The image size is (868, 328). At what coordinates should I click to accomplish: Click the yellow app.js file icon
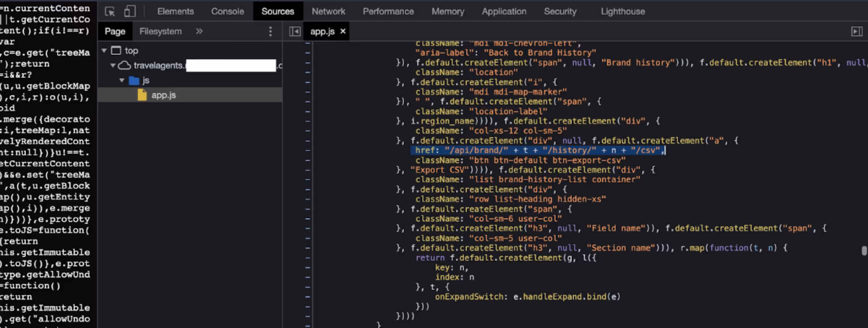(x=142, y=95)
